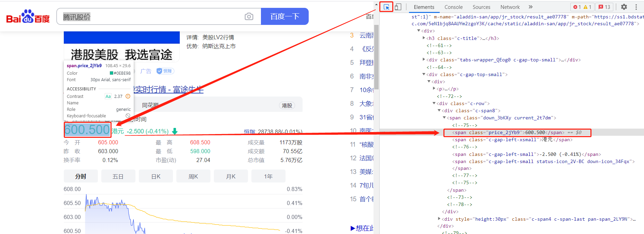Switch to the Console tab

pos(453,7)
